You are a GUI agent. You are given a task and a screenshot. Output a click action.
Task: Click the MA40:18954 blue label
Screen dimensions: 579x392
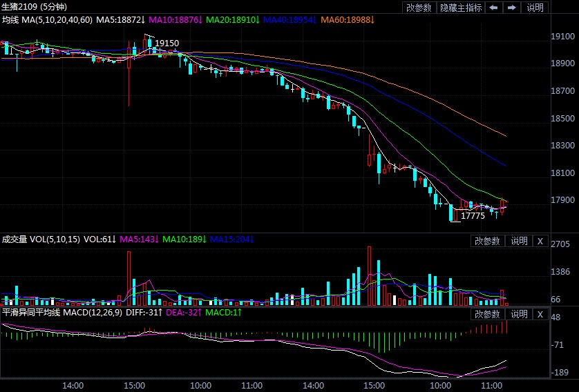pyautogui.click(x=290, y=20)
